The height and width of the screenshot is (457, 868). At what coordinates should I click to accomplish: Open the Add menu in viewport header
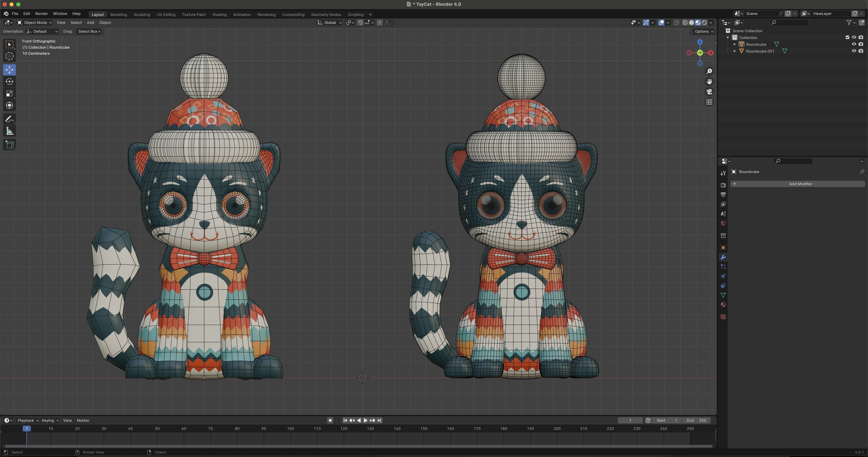(x=90, y=23)
